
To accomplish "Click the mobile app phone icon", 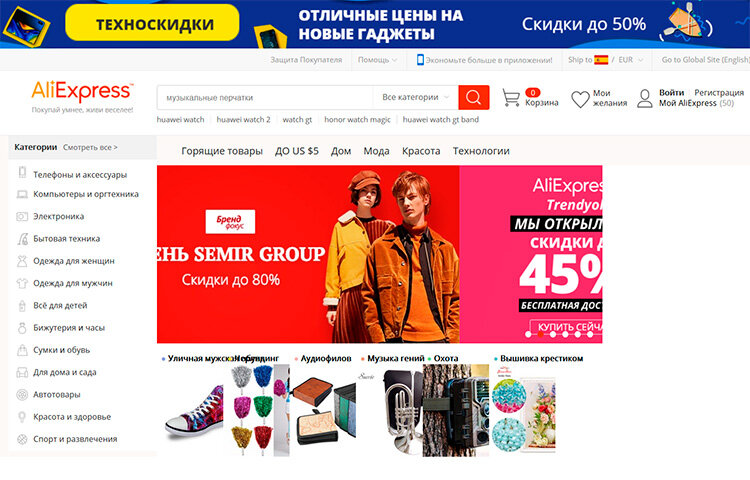I will tap(420, 60).
